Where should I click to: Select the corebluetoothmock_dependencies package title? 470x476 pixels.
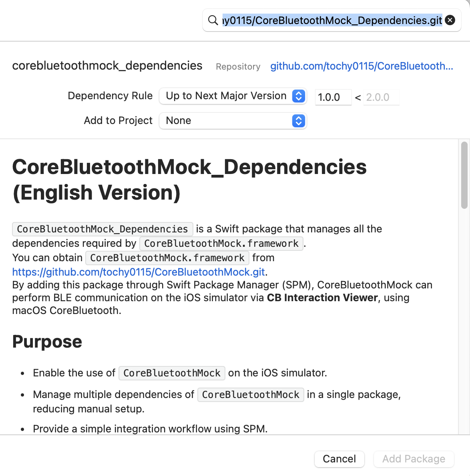[x=107, y=66]
